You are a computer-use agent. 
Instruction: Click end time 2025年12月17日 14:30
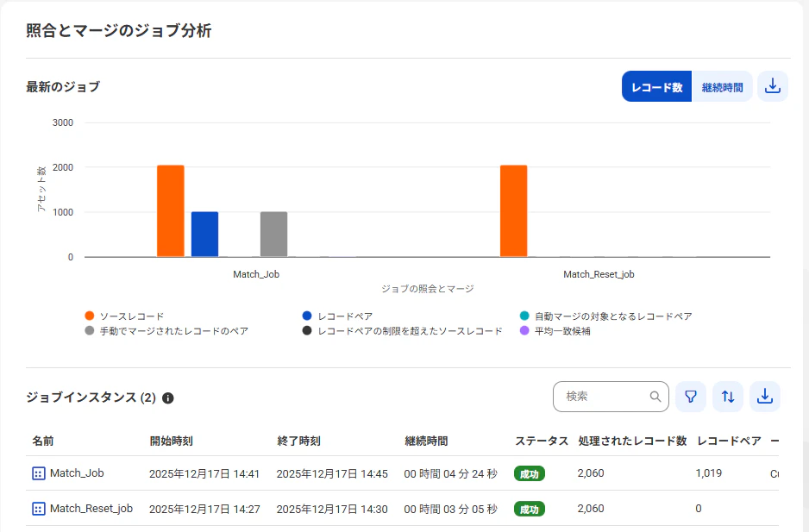pyautogui.click(x=332, y=510)
